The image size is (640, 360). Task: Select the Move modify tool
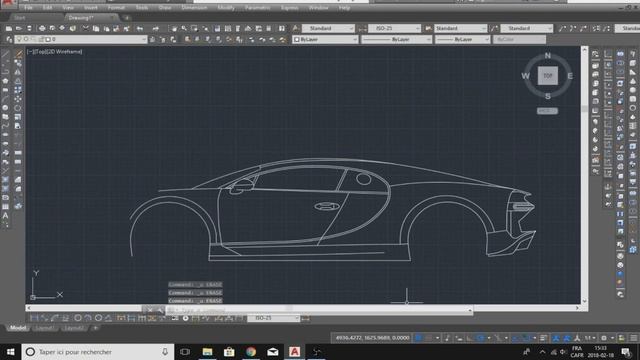coord(18,99)
